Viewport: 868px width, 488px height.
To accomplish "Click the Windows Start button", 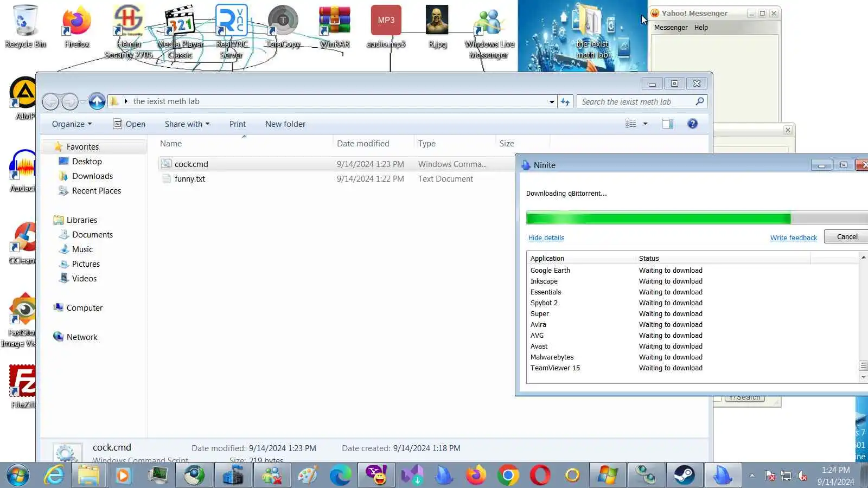I will 18,476.
